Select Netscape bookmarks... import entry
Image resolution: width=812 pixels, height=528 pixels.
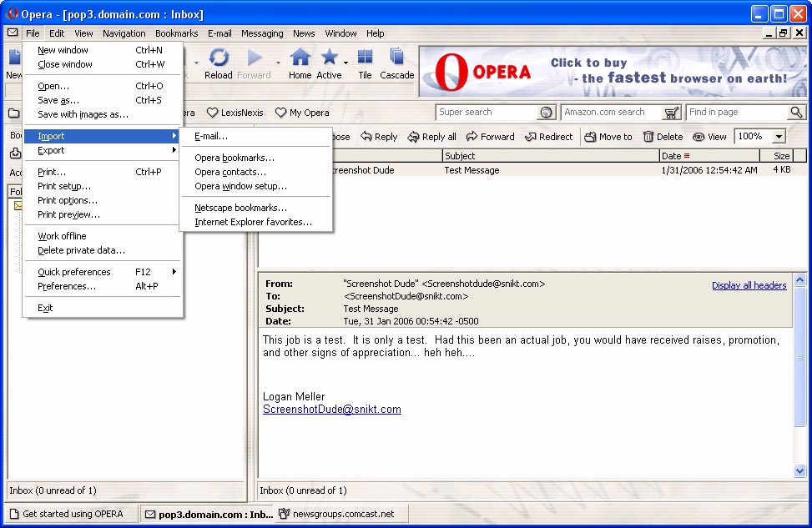[x=256, y=208]
